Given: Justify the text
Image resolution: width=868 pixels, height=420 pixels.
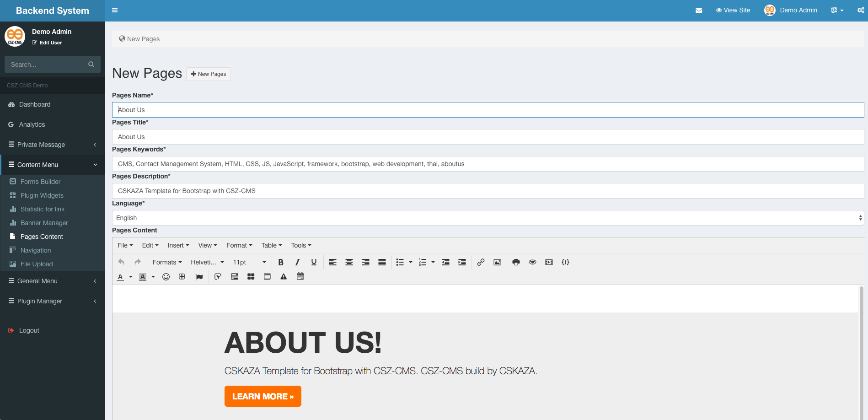Looking at the screenshot, I should [382, 262].
